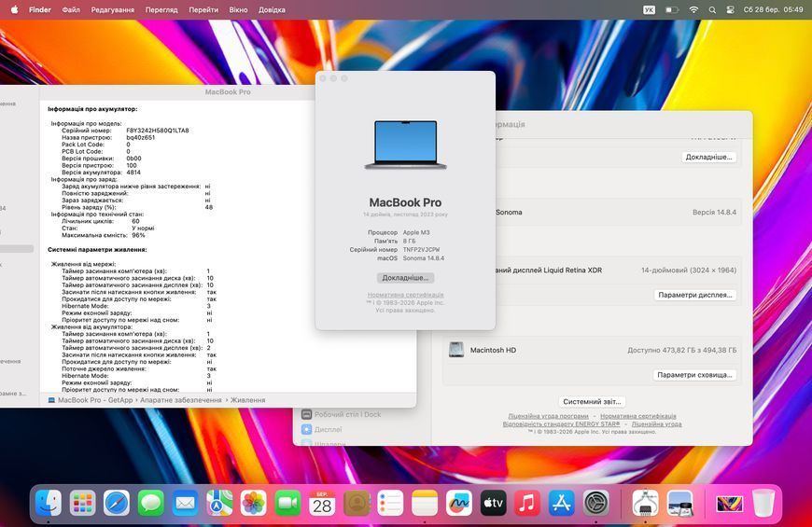
Task: Open Spotlight search in the menu bar
Action: (712, 9)
